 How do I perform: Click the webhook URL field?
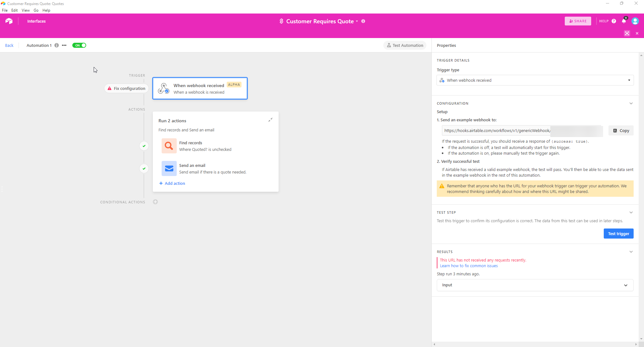[522, 130]
